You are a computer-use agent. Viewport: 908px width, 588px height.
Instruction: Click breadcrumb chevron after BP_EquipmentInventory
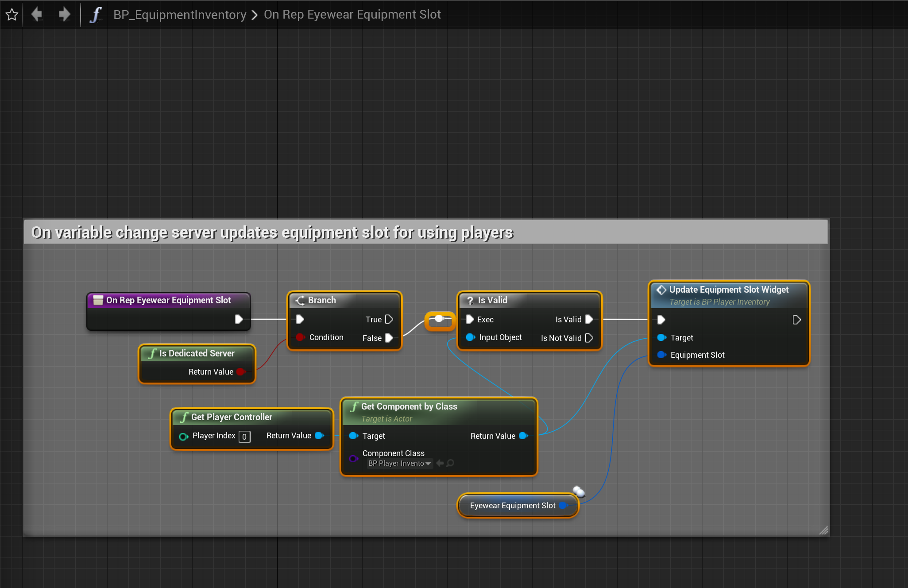(x=255, y=15)
